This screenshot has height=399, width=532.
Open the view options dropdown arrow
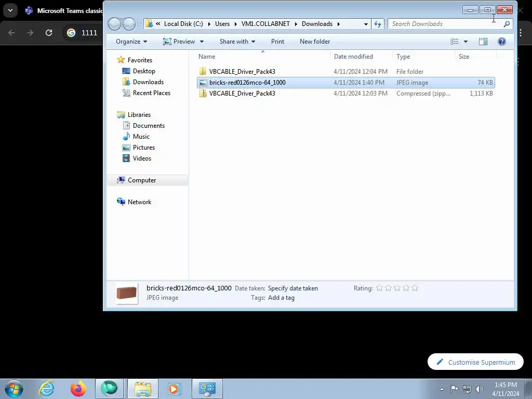point(465,42)
